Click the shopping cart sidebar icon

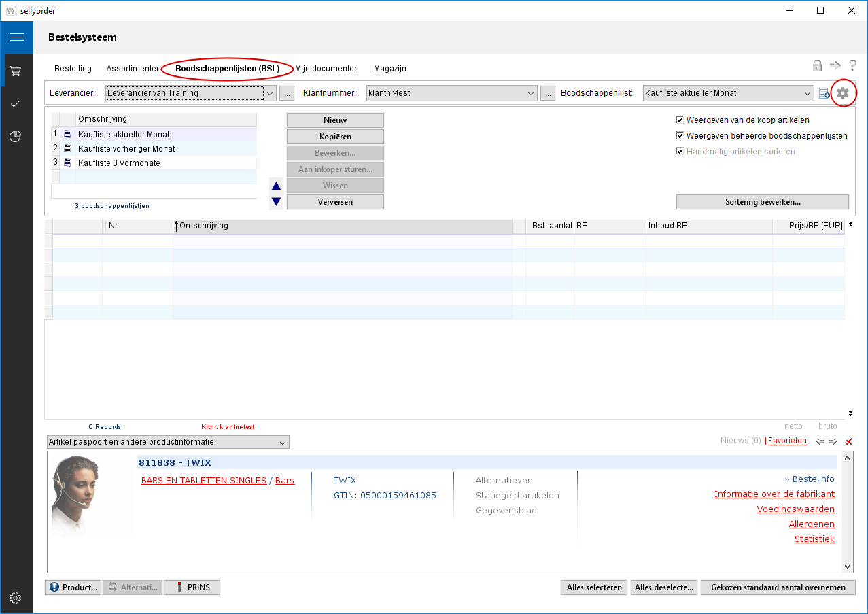pyautogui.click(x=16, y=71)
